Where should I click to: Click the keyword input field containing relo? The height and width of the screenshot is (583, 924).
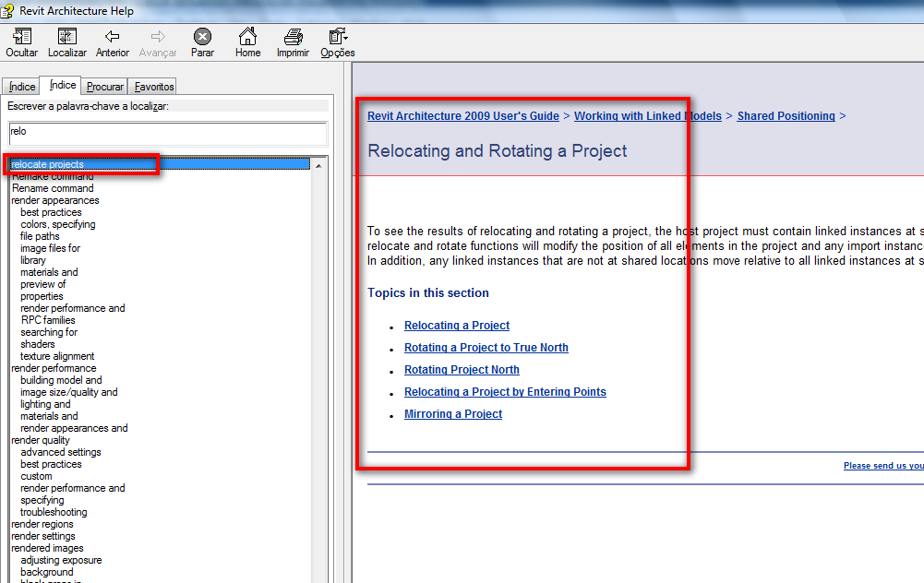coord(168,134)
